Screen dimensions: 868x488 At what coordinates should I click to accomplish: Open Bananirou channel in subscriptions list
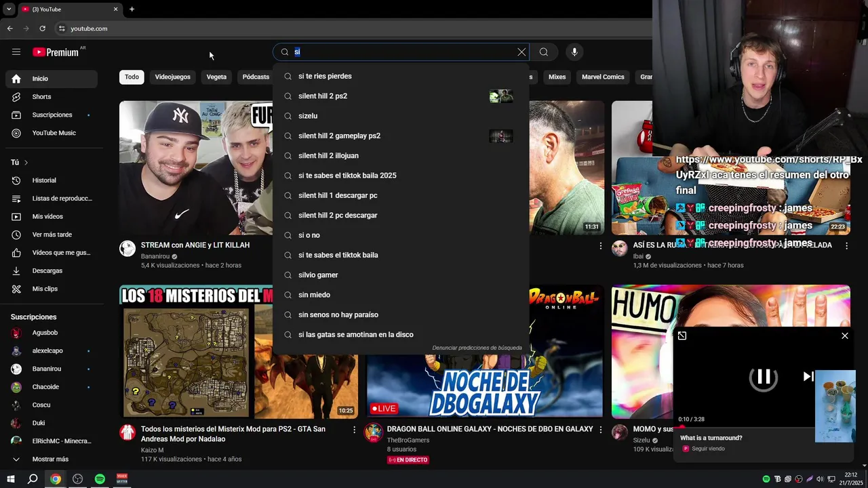coord(52,369)
